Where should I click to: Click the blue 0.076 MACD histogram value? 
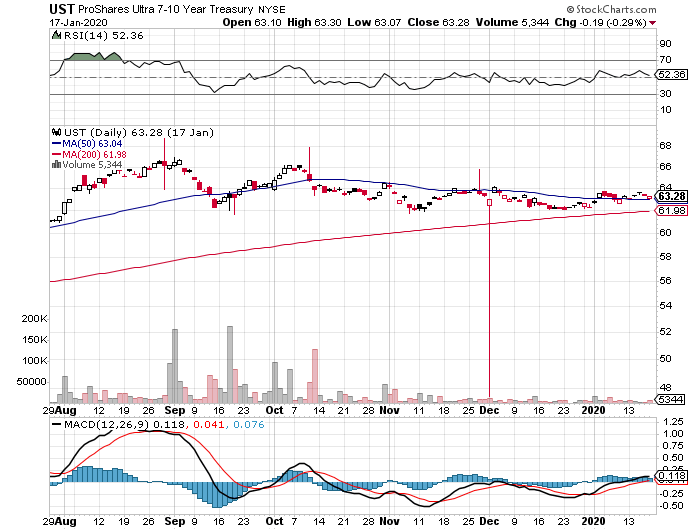tap(249, 424)
